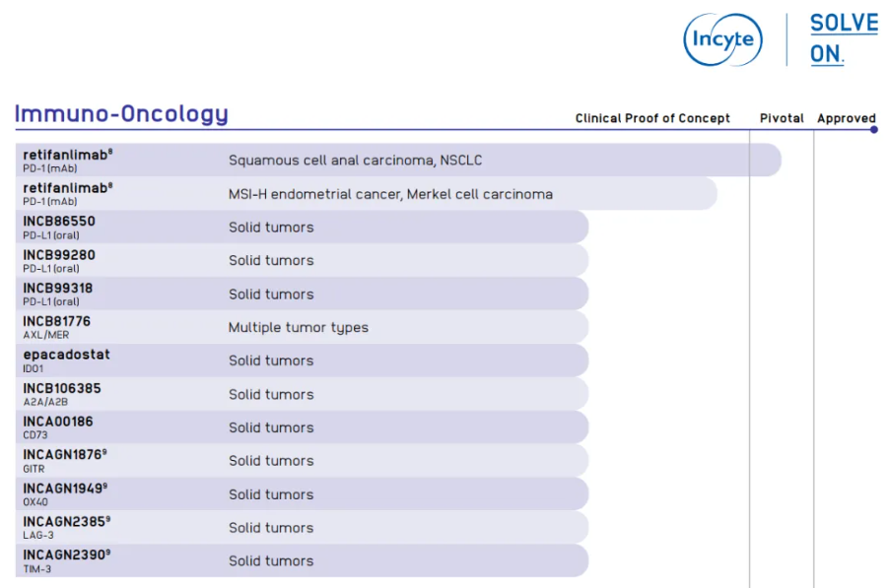
Task: Click the IDO1 target label
Action: [x=33, y=368]
